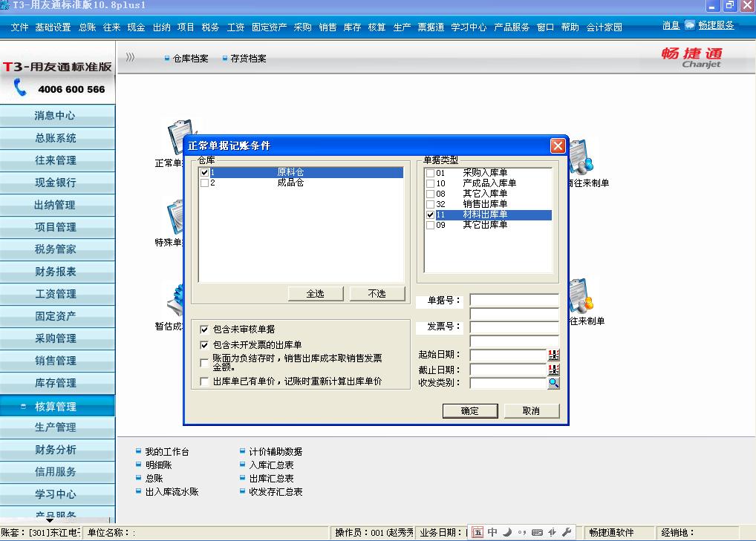Click the wrench icon in the language bar
The height and width of the screenshot is (541, 756).
568,531
